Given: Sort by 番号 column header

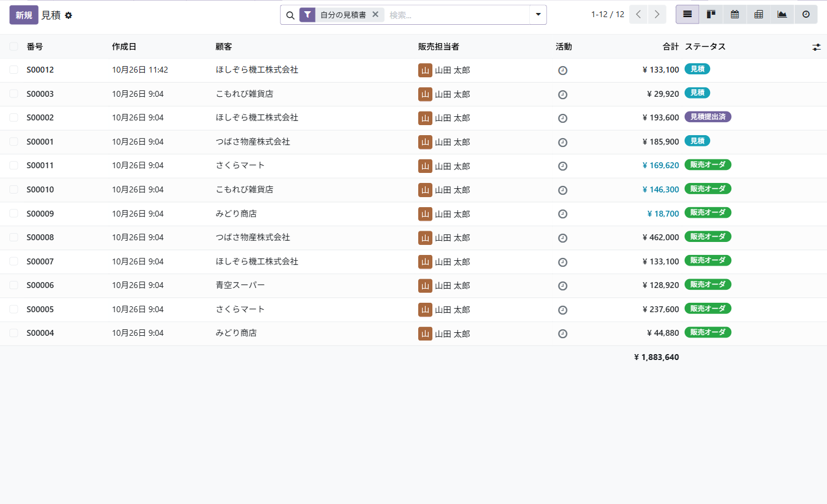Looking at the screenshot, I should [x=35, y=47].
